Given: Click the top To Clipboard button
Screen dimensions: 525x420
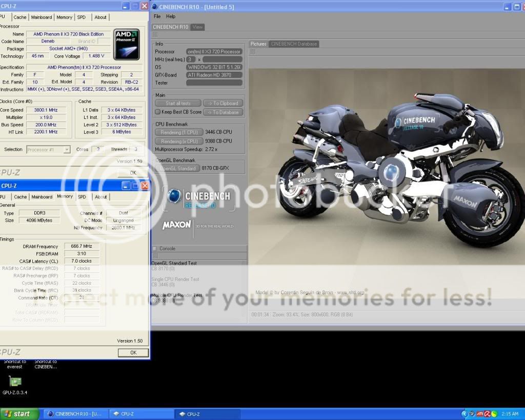Looking at the screenshot, I should tap(223, 103).
